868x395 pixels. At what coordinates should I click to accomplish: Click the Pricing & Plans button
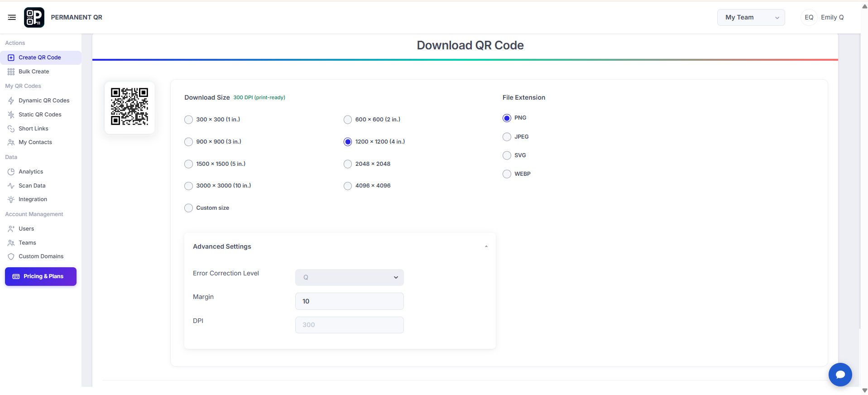pyautogui.click(x=41, y=276)
